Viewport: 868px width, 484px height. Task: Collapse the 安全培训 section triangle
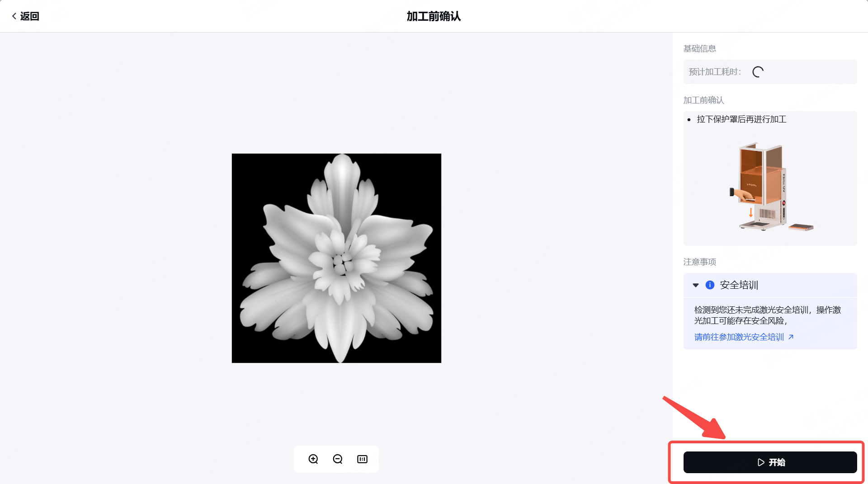pos(696,285)
